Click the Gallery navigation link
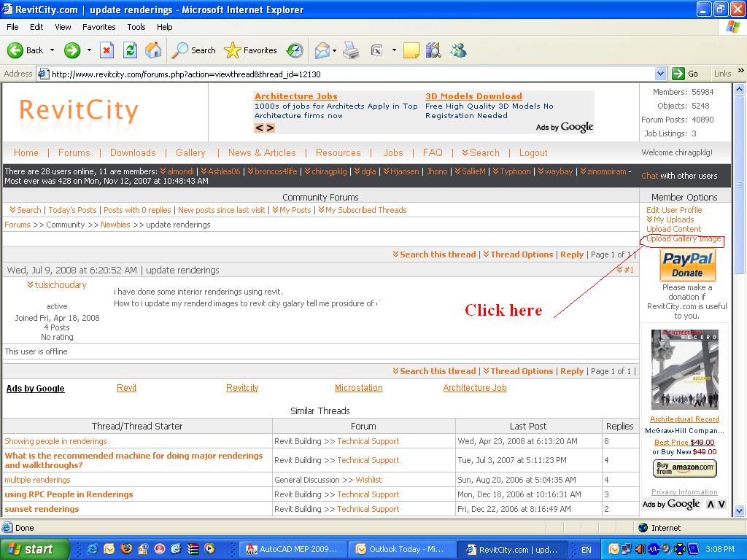 click(x=190, y=152)
